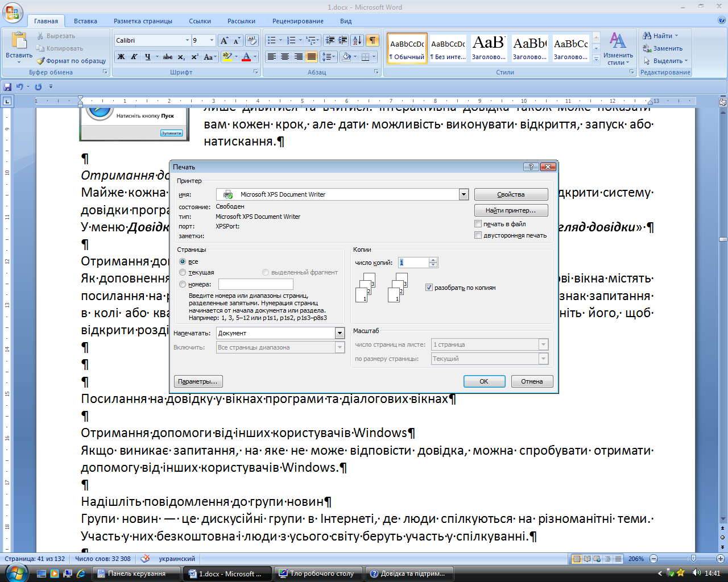
Task: Apply subscript x₂ formatting
Action: [181, 57]
